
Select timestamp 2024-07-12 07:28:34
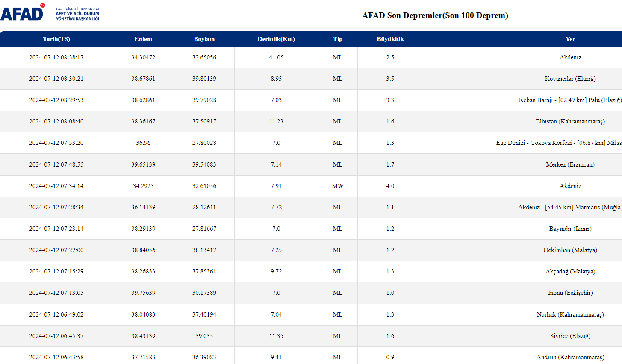click(56, 207)
